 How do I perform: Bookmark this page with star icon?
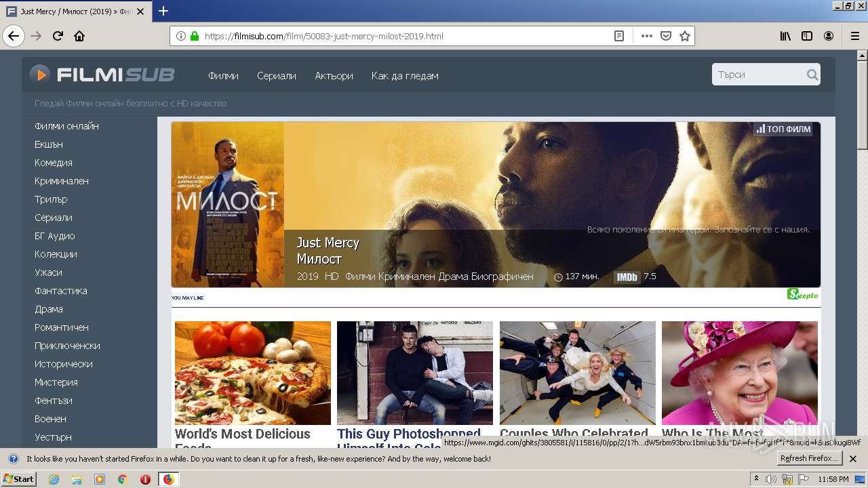click(x=685, y=36)
